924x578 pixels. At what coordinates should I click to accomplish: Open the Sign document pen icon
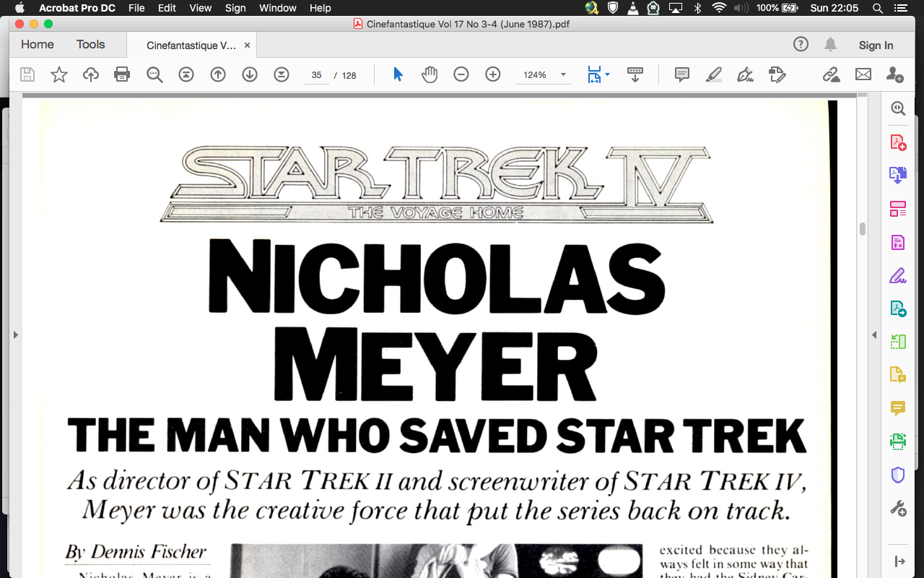[x=745, y=74]
